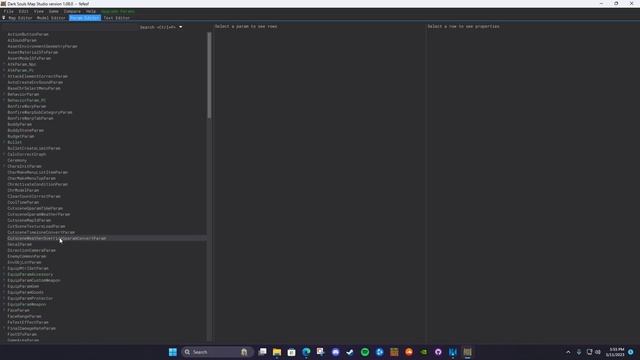Open the File menu
This screenshot has height=360, width=640.
[x=9, y=11]
